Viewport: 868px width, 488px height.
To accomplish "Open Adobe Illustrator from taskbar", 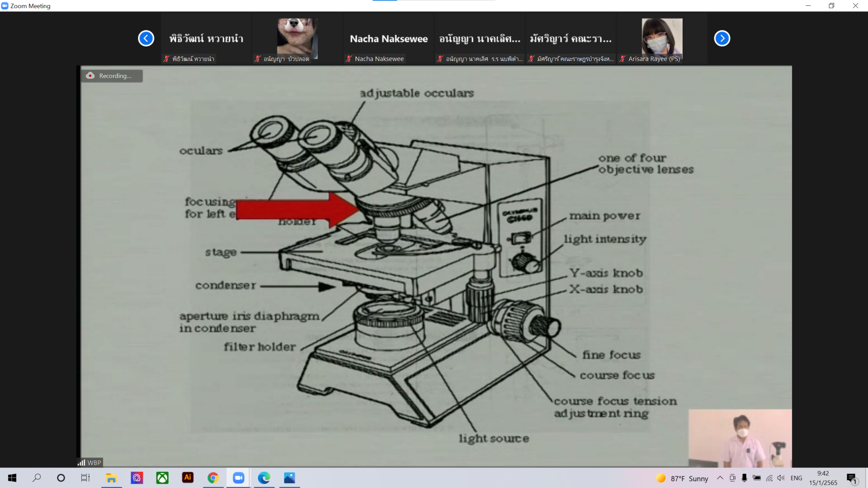I will 188,478.
